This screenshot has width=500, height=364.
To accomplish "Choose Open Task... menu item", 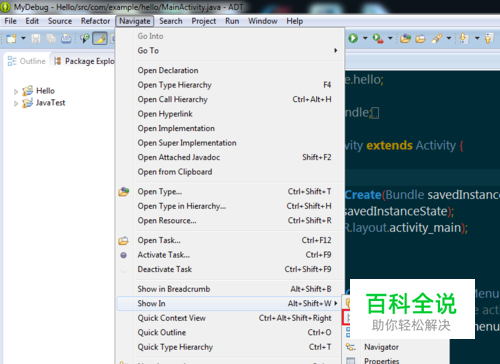I will (x=231, y=240).
